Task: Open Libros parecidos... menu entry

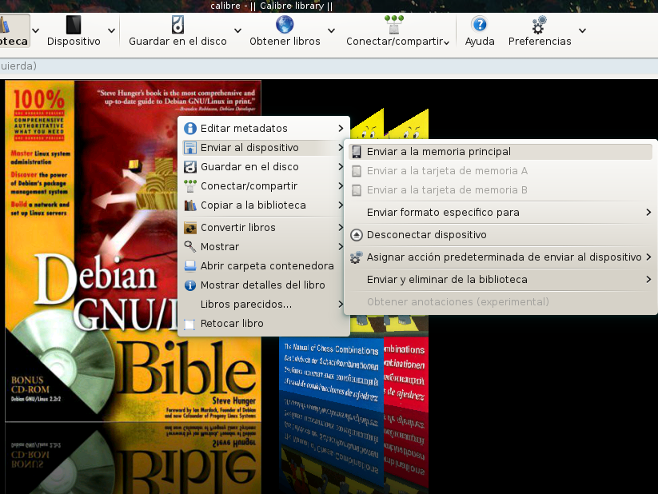Action: click(264, 304)
